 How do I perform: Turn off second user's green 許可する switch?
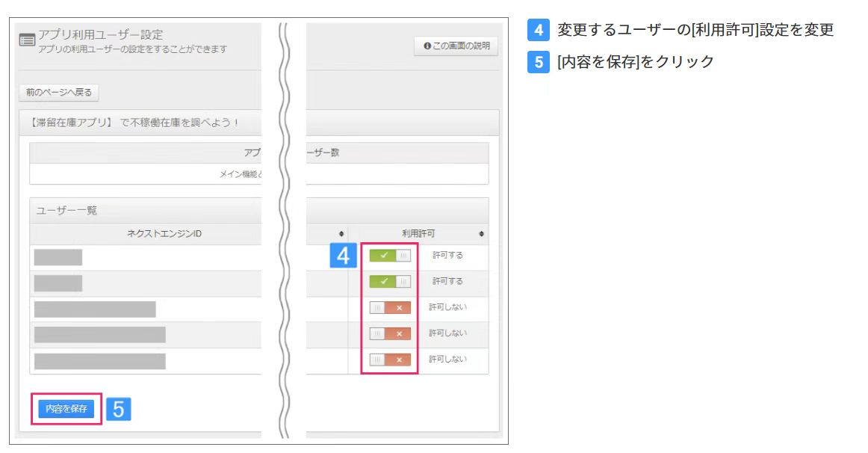[390, 282]
